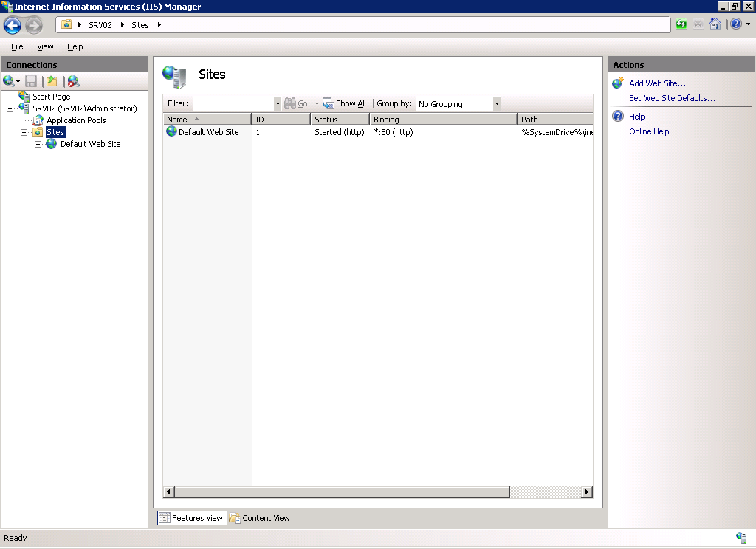Viewport: 756px width, 549px height.
Task: Click the horizontal scrollbar thumb in Sites list
Action: tap(343, 491)
